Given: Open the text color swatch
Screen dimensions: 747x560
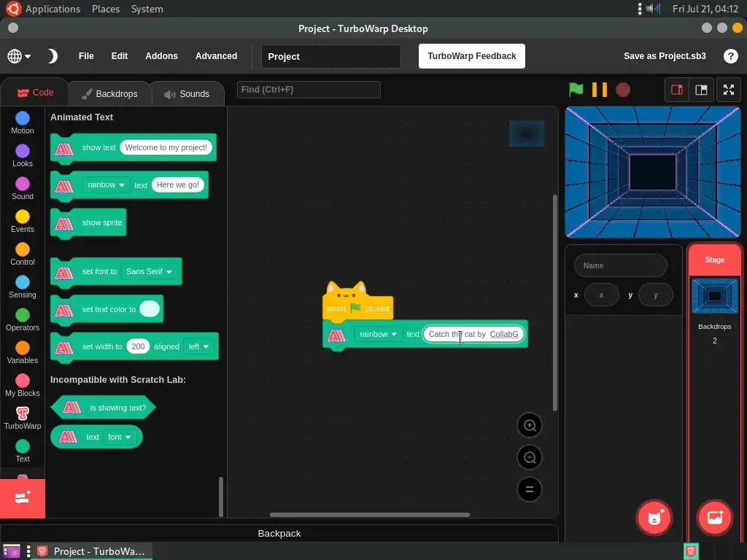Looking at the screenshot, I should [x=150, y=309].
